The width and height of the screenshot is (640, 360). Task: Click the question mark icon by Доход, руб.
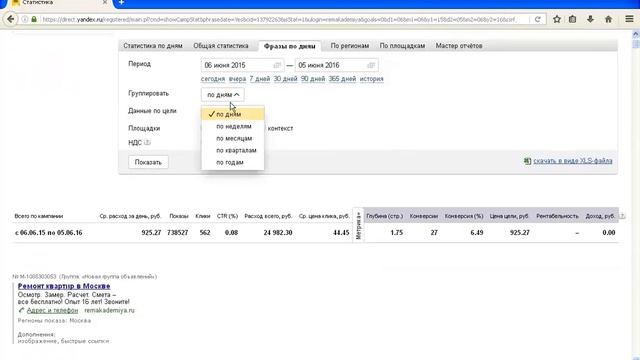coord(622,216)
